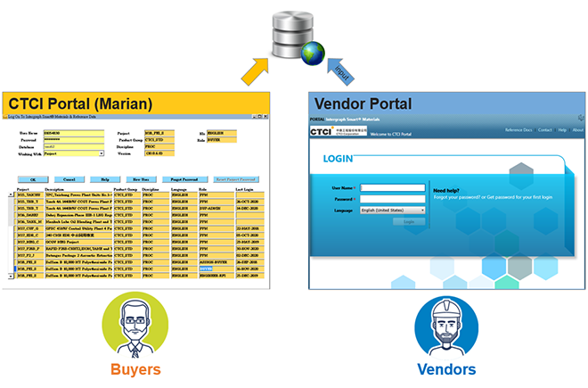Click the Forgot your password link
Image resolution: width=588 pixels, height=388 pixels.
(457, 197)
